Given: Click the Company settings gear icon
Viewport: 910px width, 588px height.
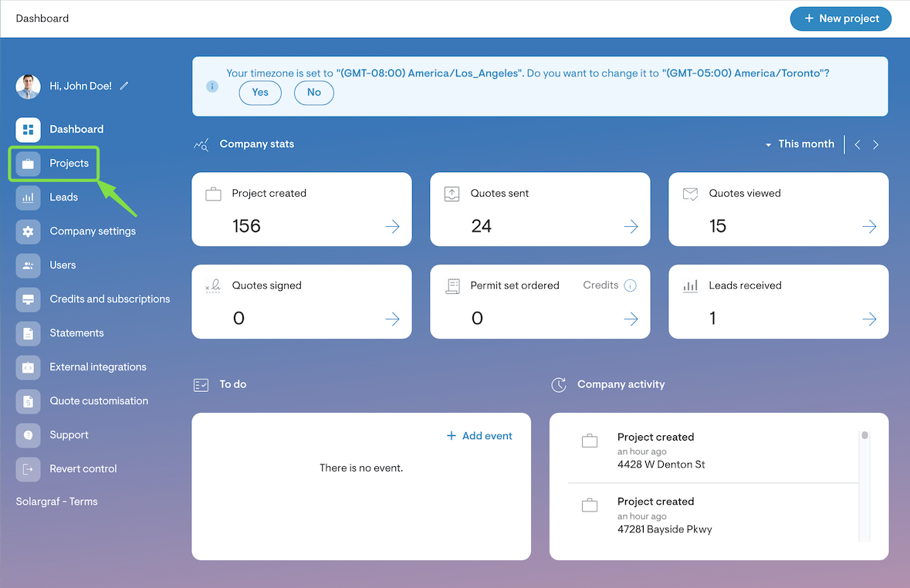Looking at the screenshot, I should [26, 231].
